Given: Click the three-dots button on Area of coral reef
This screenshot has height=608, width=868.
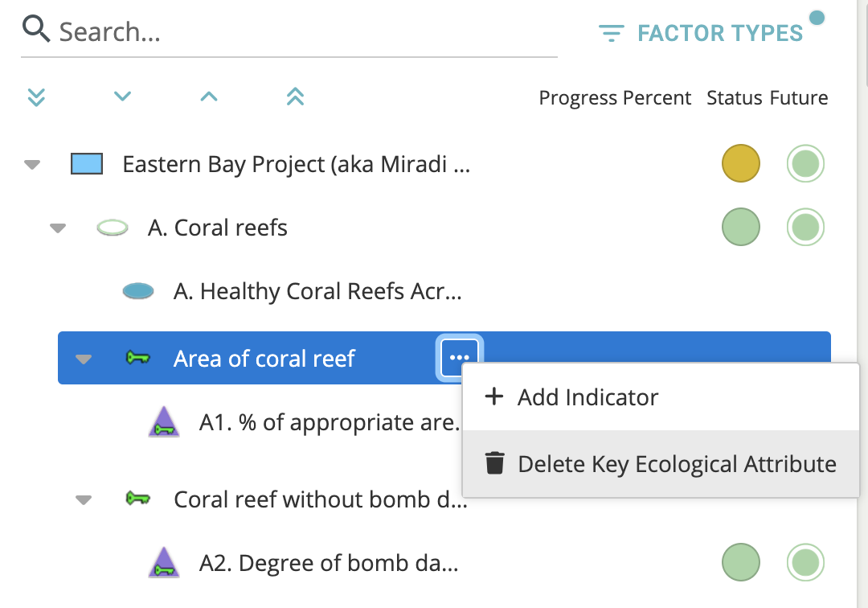Looking at the screenshot, I should point(459,358).
